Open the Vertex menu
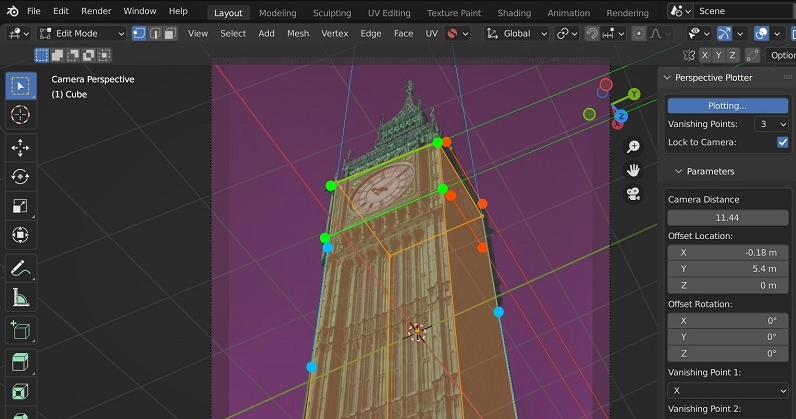 pyautogui.click(x=335, y=34)
